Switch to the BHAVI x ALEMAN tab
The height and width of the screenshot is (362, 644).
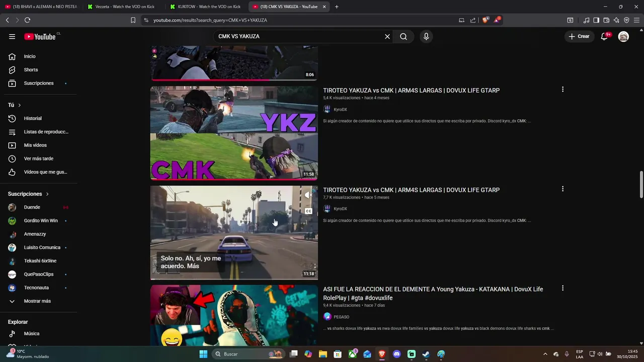click(x=41, y=7)
